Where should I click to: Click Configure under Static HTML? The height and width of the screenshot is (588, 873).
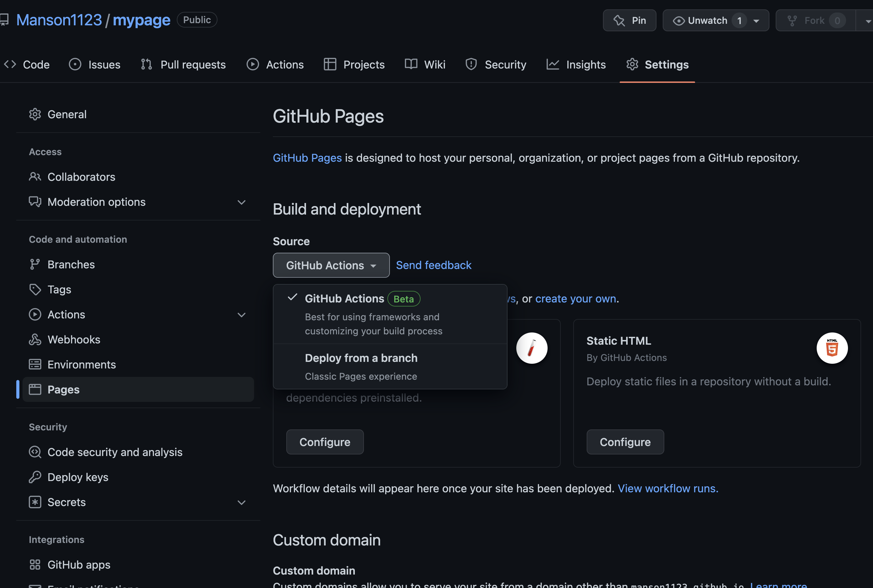(x=625, y=442)
